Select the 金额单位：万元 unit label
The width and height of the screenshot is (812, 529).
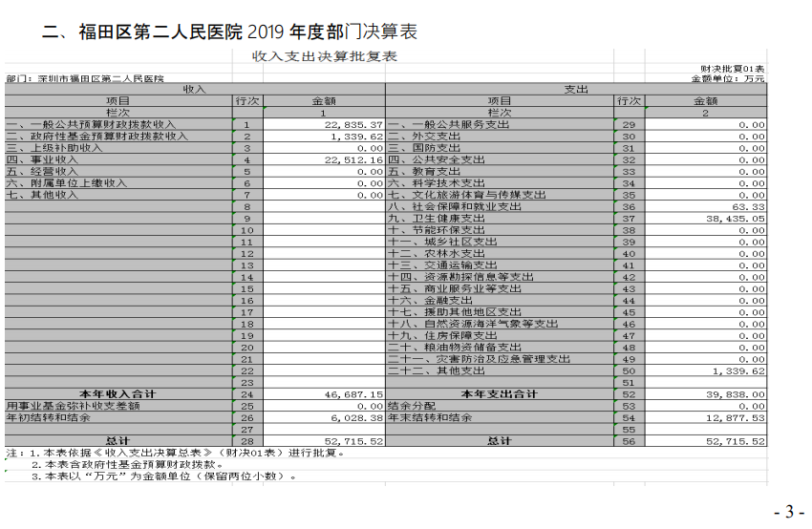(x=728, y=78)
